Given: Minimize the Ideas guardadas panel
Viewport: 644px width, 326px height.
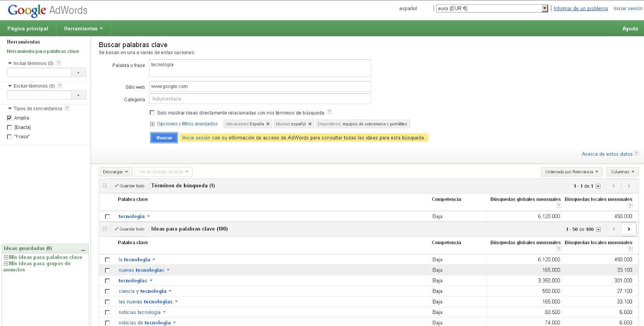Looking at the screenshot, I should click(83, 249).
